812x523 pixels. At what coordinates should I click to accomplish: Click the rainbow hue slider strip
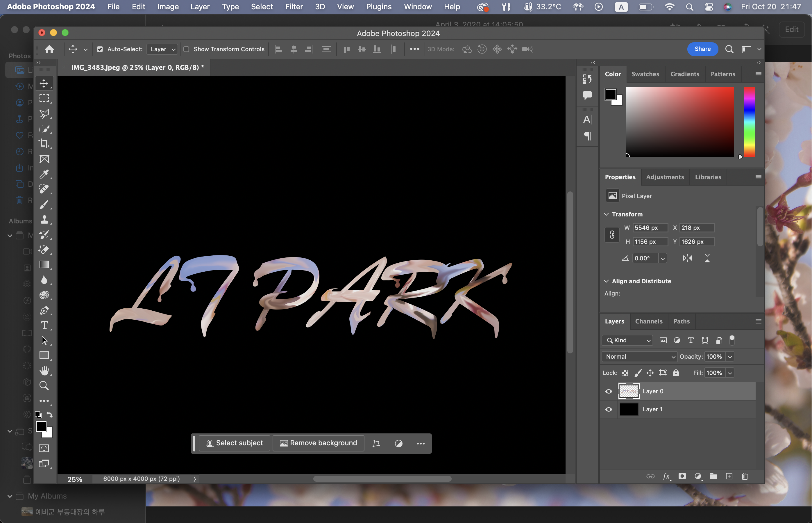pyautogui.click(x=749, y=122)
